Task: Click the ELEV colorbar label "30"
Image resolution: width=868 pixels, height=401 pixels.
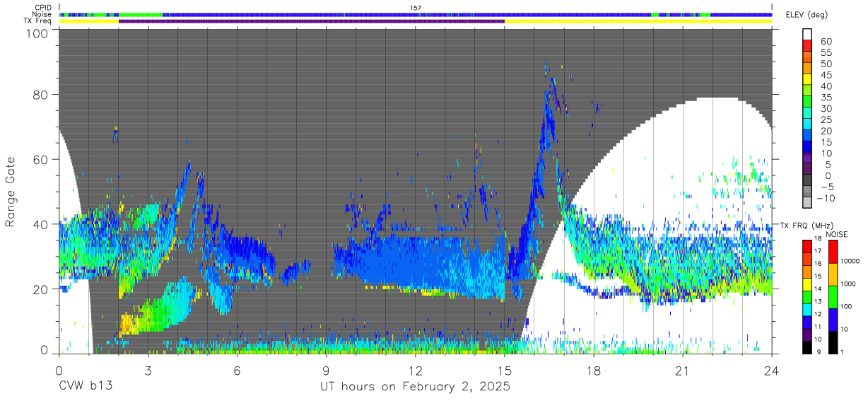Action: 826,109
